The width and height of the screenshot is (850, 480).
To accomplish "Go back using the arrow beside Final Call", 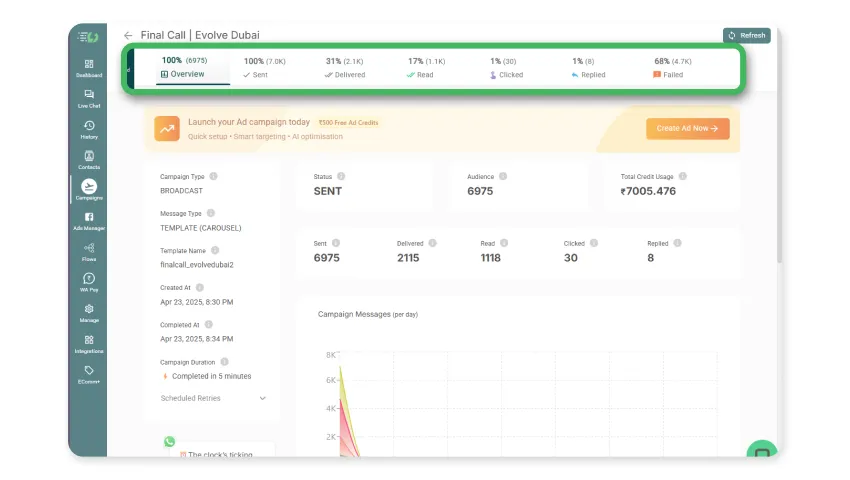I will [x=128, y=35].
